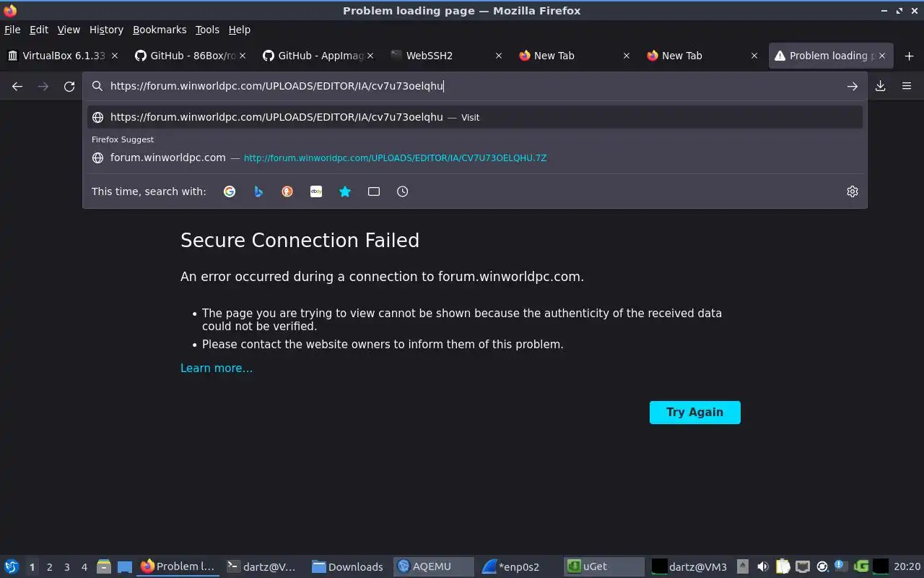Open the View menu
This screenshot has width=924, height=578.
click(69, 30)
